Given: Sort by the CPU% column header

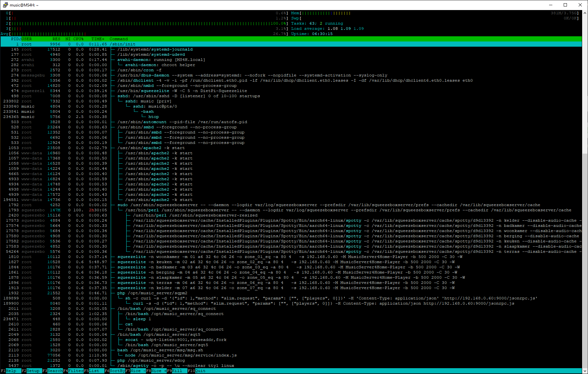Looking at the screenshot, I should click(78, 39).
